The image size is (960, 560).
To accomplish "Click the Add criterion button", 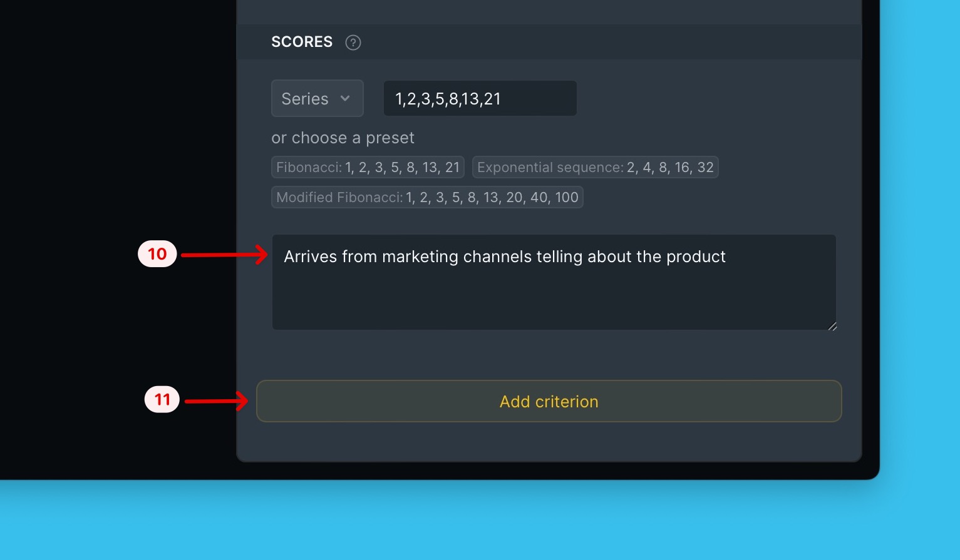I will point(549,401).
